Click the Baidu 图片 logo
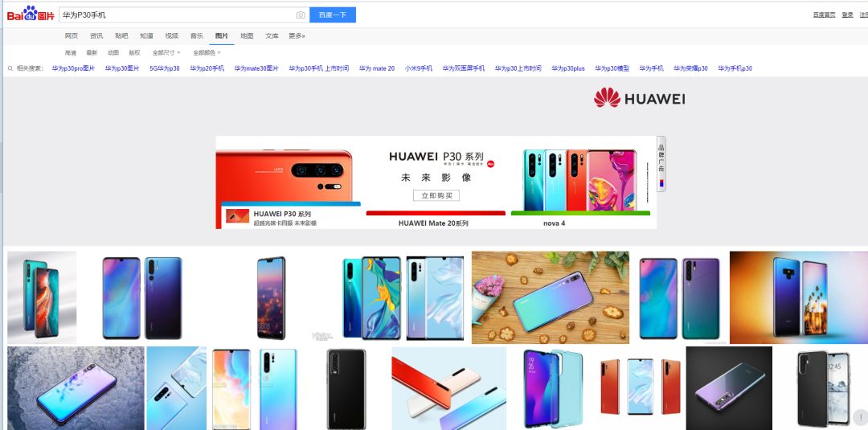 pos(31,14)
